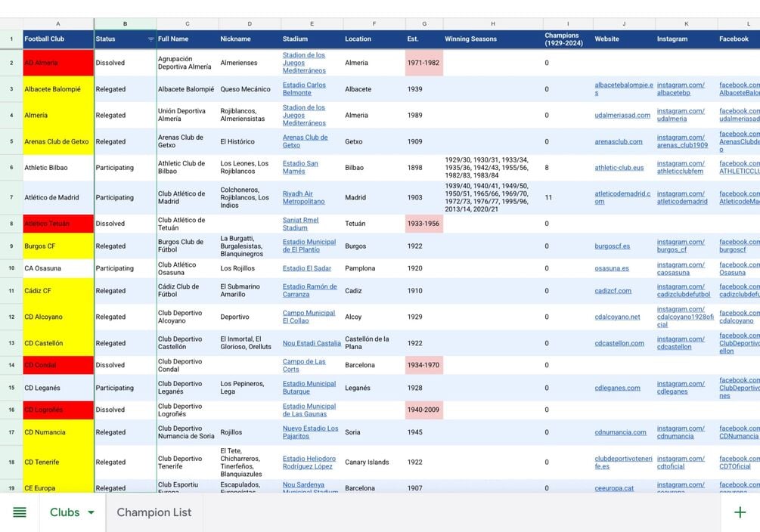This screenshot has width=760, height=532.
Task: Open Arenas Club de Getxo stadium link
Action: (305, 141)
